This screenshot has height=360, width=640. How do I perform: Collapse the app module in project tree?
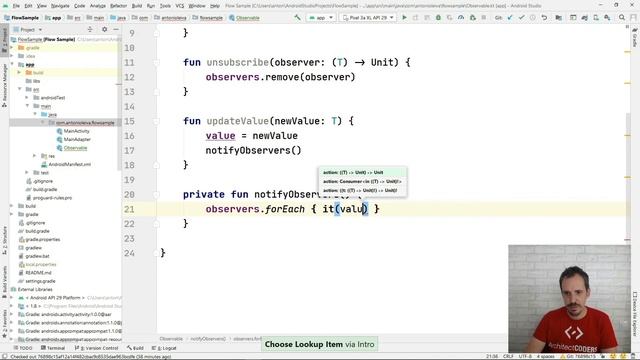(x=12, y=64)
